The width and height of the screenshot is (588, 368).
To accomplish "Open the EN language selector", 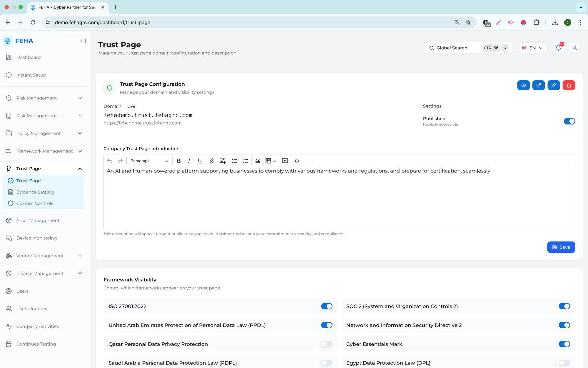I will coord(532,48).
